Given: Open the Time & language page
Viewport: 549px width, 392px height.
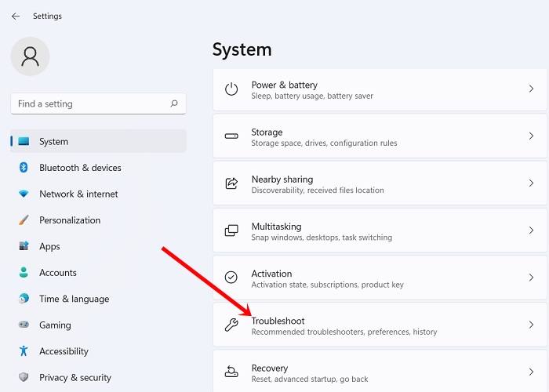Looking at the screenshot, I should [74, 299].
